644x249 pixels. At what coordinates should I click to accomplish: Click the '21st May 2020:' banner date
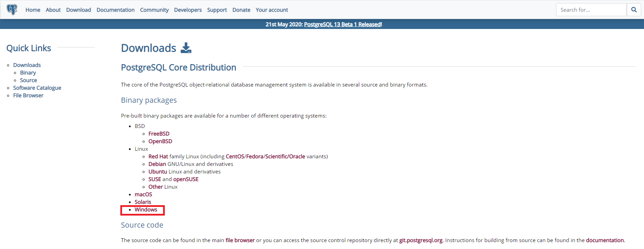[x=284, y=24]
